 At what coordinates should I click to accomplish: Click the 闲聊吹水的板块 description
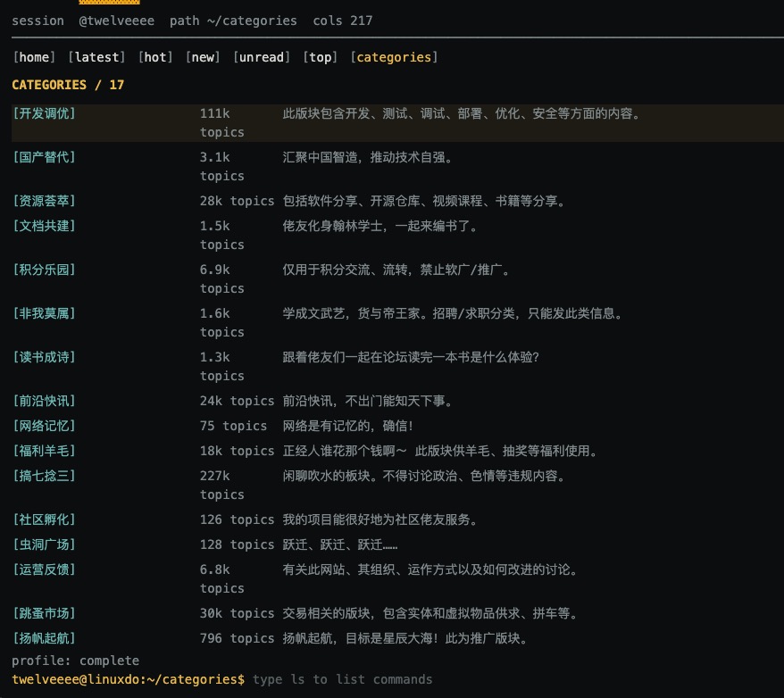point(424,476)
